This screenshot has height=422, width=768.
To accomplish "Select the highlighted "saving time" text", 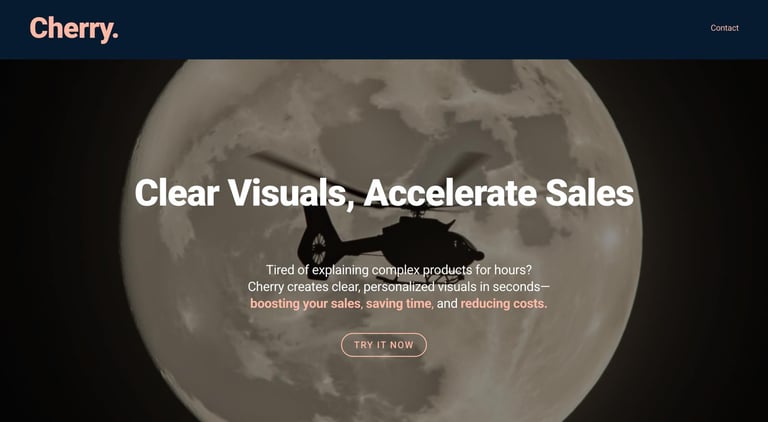I will pos(398,304).
